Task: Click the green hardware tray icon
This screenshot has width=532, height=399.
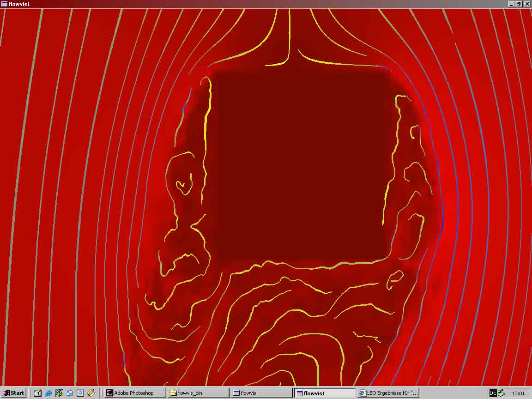Action: [x=501, y=393]
